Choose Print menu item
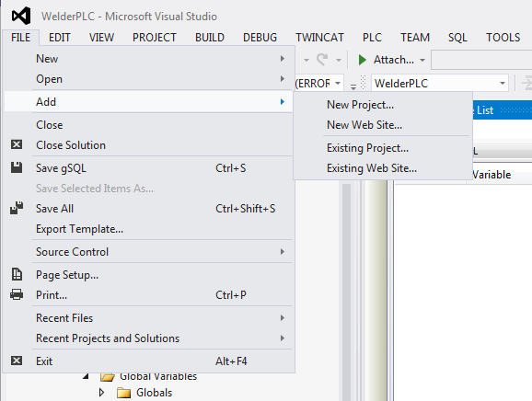This screenshot has width=532, height=401. (x=148, y=295)
